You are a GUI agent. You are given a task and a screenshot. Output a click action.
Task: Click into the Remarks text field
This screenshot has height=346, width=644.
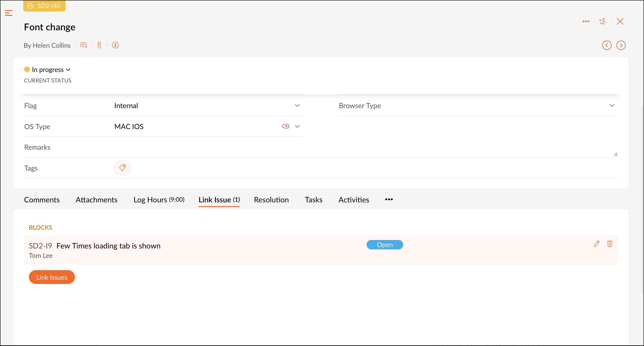click(x=325, y=147)
